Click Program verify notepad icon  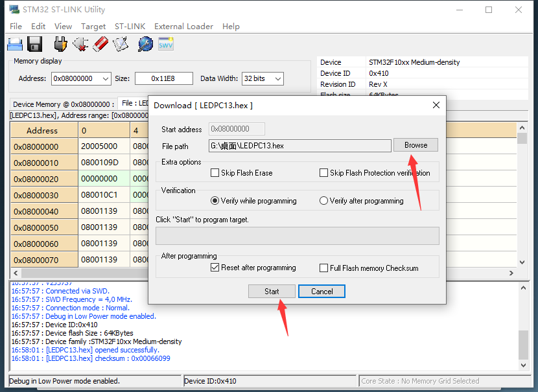click(121, 44)
